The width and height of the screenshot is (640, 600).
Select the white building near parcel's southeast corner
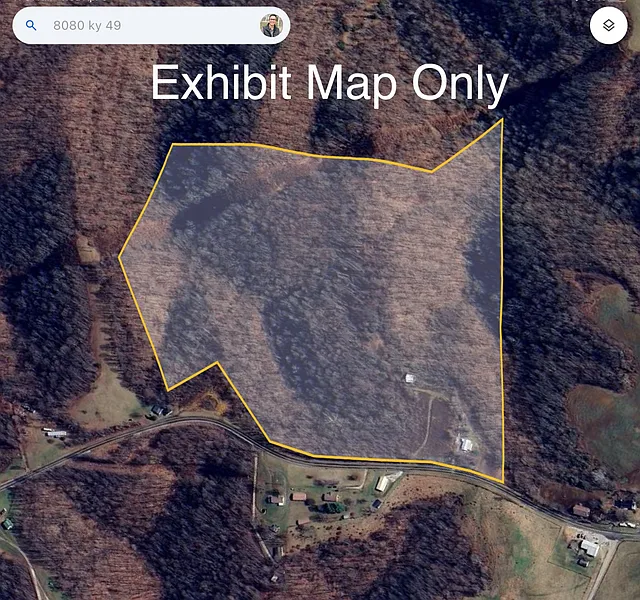(466, 444)
